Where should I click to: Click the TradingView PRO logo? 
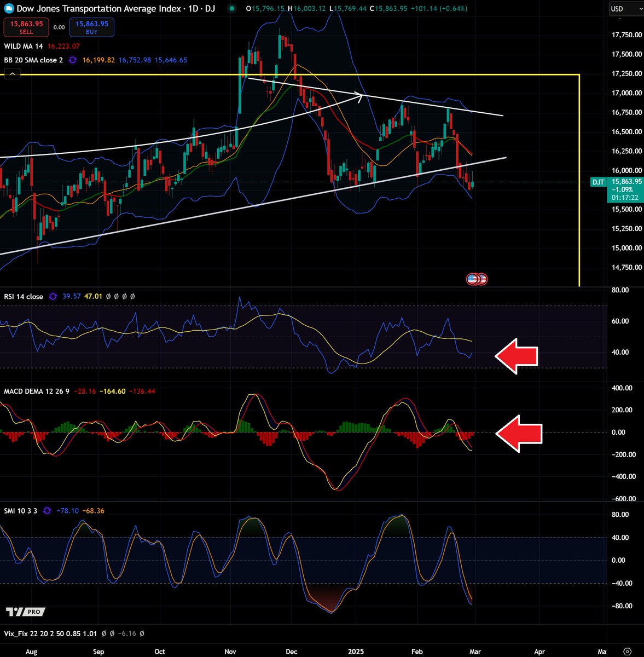click(x=25, y=612)
